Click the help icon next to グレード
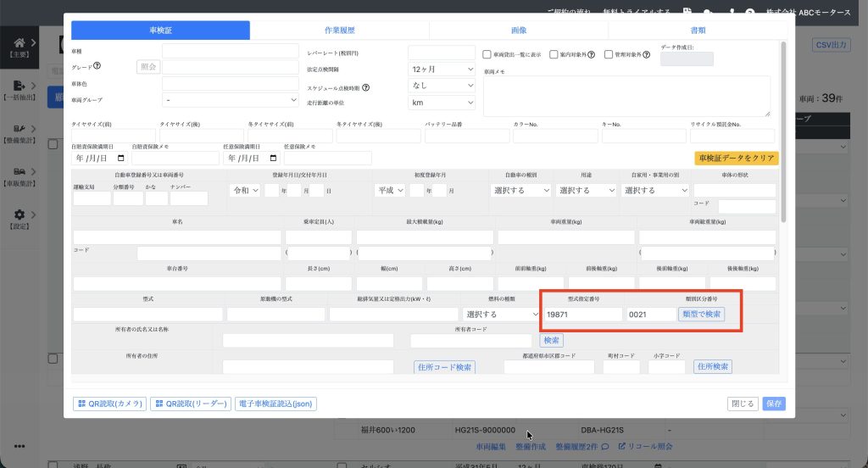This screenshot has height=468, width=868. (97, 67)
